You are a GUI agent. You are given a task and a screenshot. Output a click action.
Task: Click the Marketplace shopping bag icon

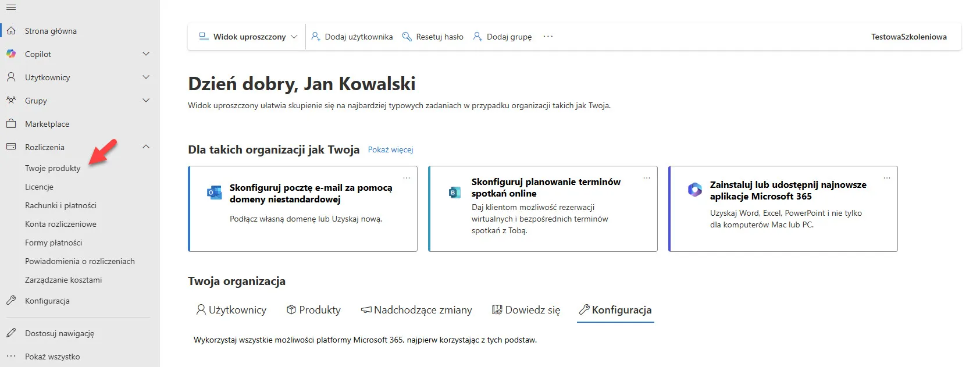coord(11,124)
